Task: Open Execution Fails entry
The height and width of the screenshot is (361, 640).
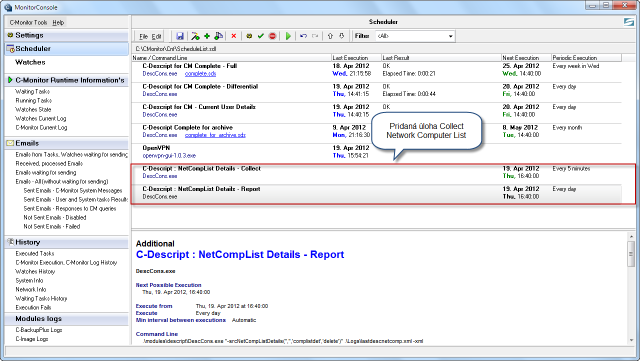Action: tap(33, 307)
